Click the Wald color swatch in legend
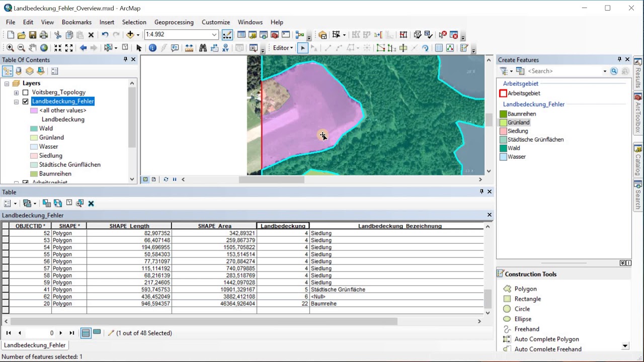 pyautogui.click(x=34, y=128)
